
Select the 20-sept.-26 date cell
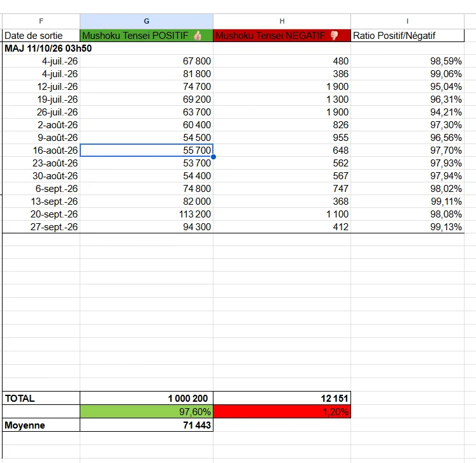click(x=41, y=214)
